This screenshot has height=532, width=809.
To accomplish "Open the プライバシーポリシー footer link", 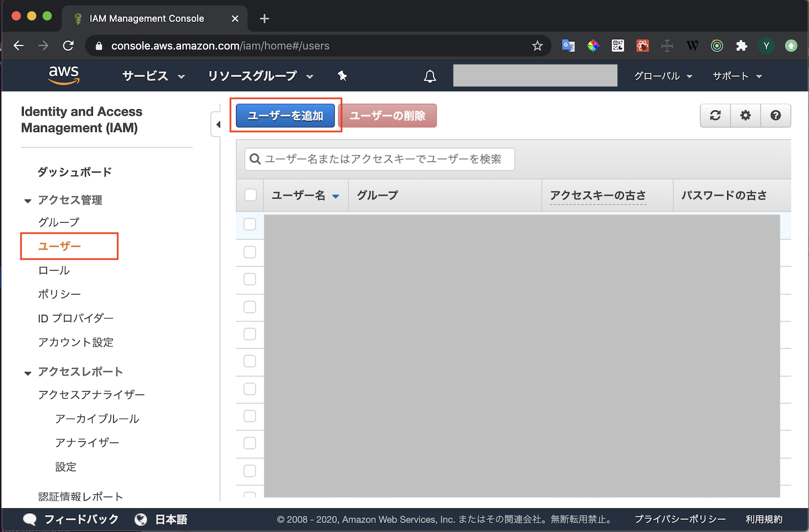I will tap(680, 519).
